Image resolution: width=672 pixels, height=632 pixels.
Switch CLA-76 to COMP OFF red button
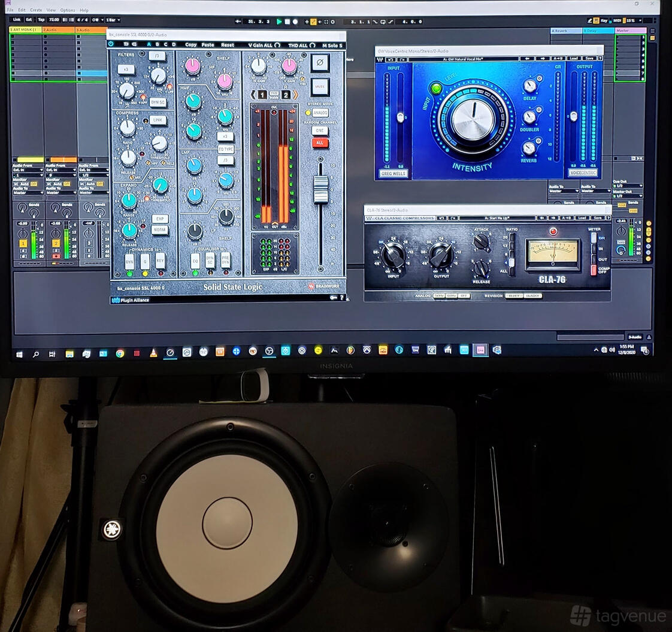click(x=594, y=270)
